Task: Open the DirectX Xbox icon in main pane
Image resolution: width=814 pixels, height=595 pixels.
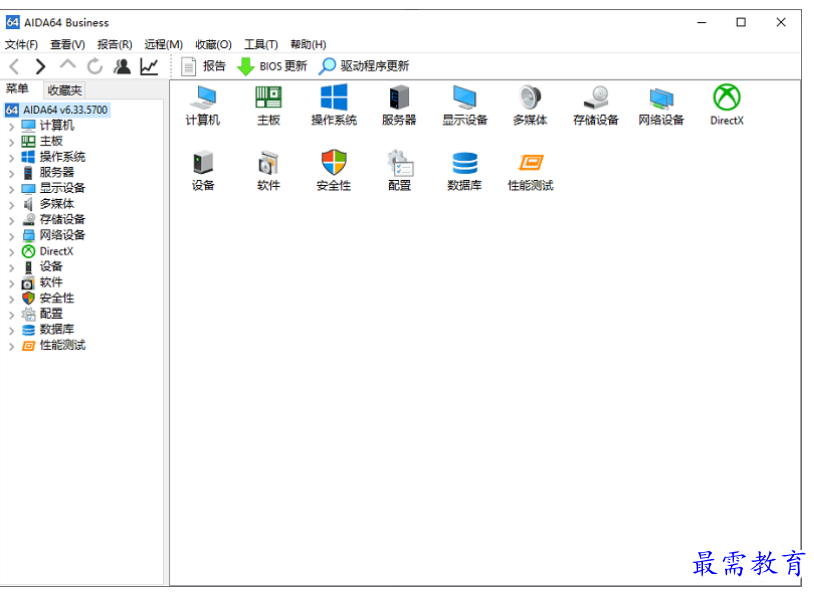Action: (x=727, y=105)
